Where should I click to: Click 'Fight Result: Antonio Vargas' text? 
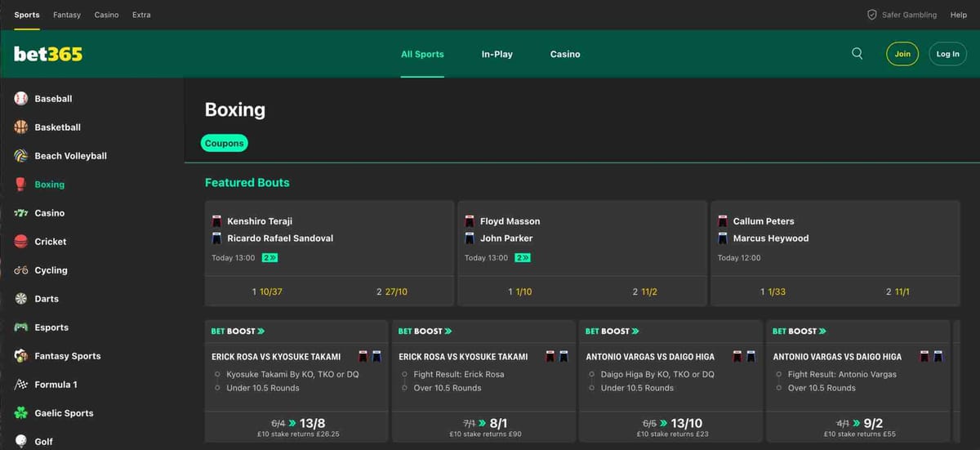[842, 375]
